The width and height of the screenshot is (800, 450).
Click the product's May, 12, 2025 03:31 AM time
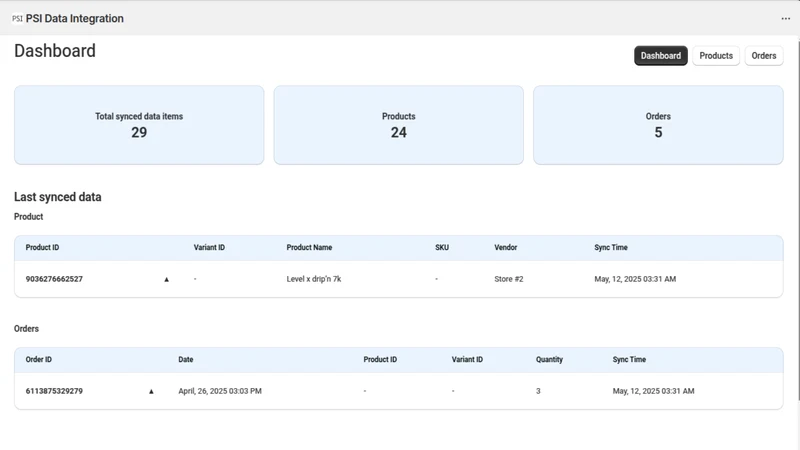635,279
